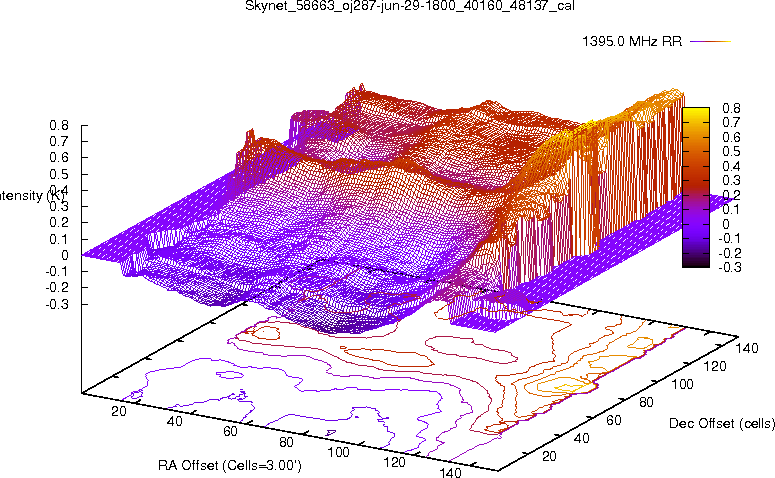The height and width of the screenshot is (478, 775).
Task: Click the 0.8 label beside the color bar
Action: [x=731, y=108]
